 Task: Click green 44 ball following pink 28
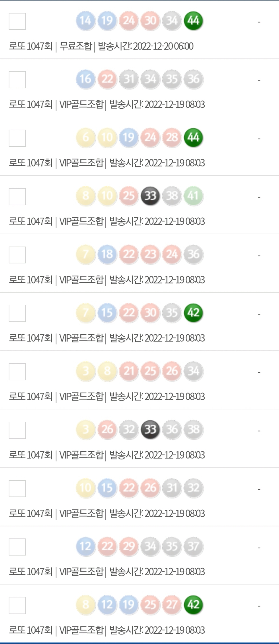(x=193, y=137)
